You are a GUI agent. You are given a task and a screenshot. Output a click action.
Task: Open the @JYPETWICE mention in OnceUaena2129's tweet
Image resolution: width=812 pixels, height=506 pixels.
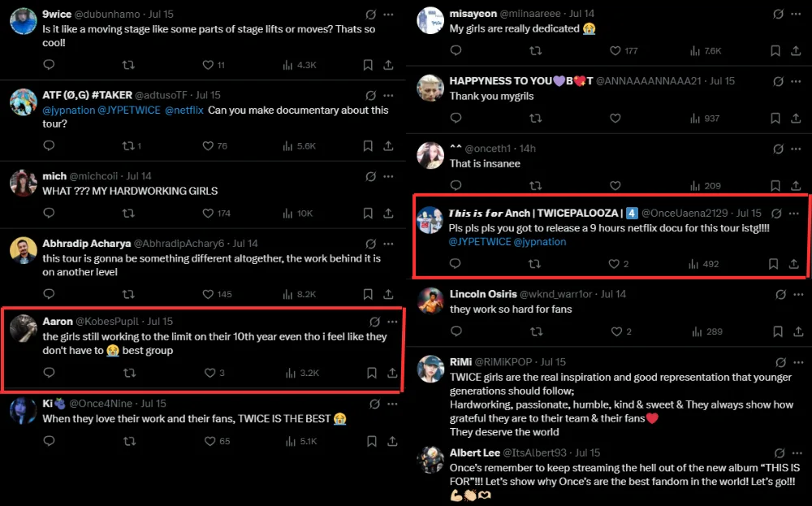[x=480, y=242]
